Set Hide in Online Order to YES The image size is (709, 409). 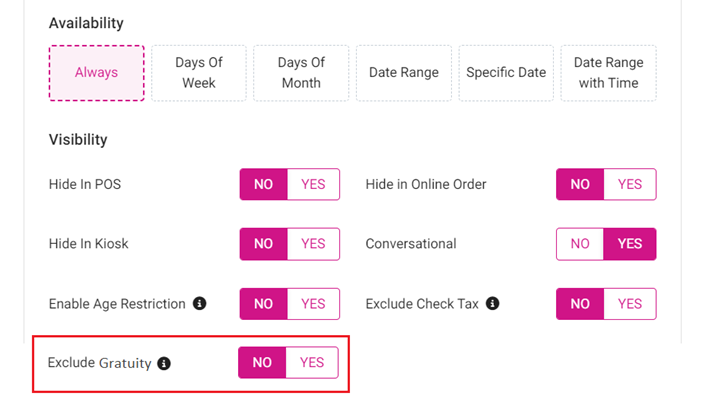tap(630, 184)
